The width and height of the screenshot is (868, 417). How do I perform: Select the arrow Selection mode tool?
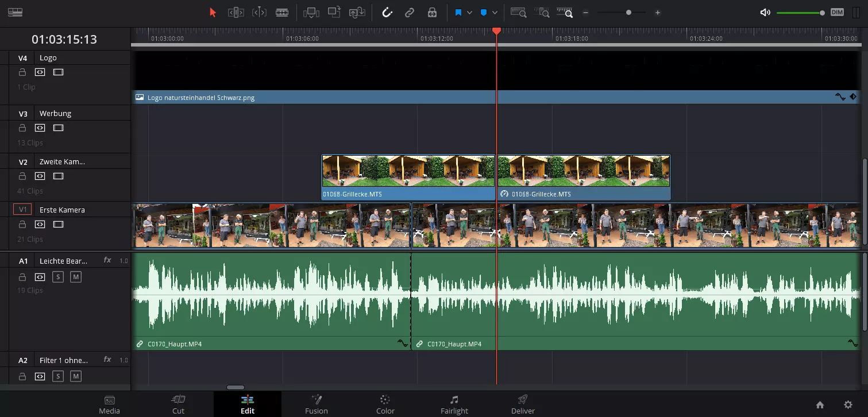(213, 12)
